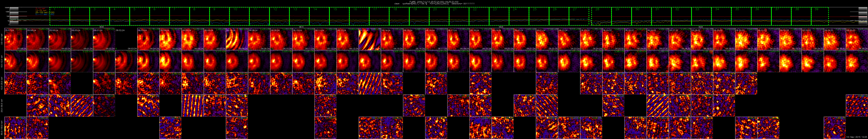
Task: Open the 6-12 keV image below the 06:35:32 frame
Action: [857, 61]
